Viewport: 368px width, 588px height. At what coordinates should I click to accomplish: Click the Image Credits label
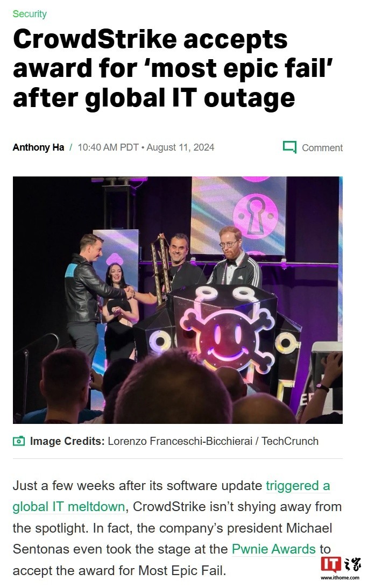[x=67, y=441]
